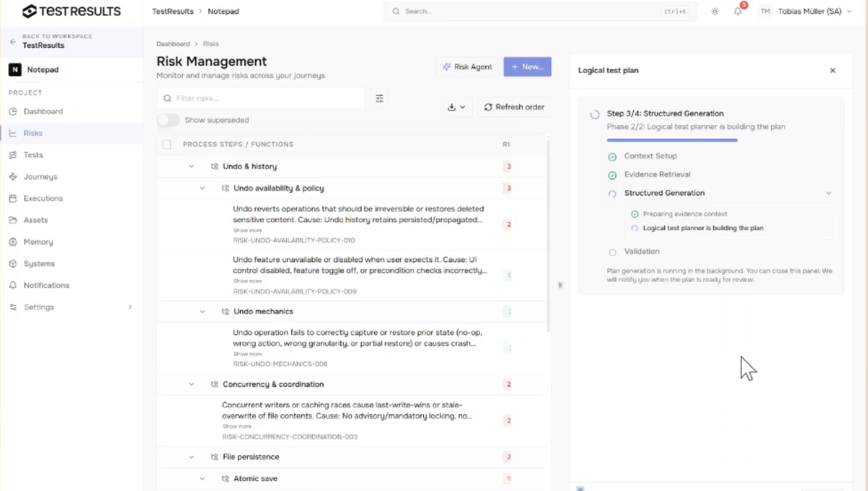Click the Journeys sidebar icon

click(13, 177)
